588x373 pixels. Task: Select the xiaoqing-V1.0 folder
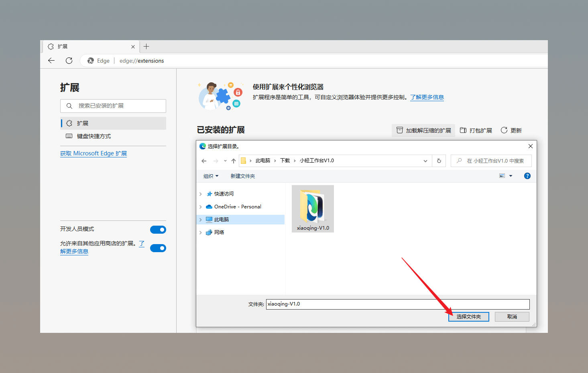313,209
